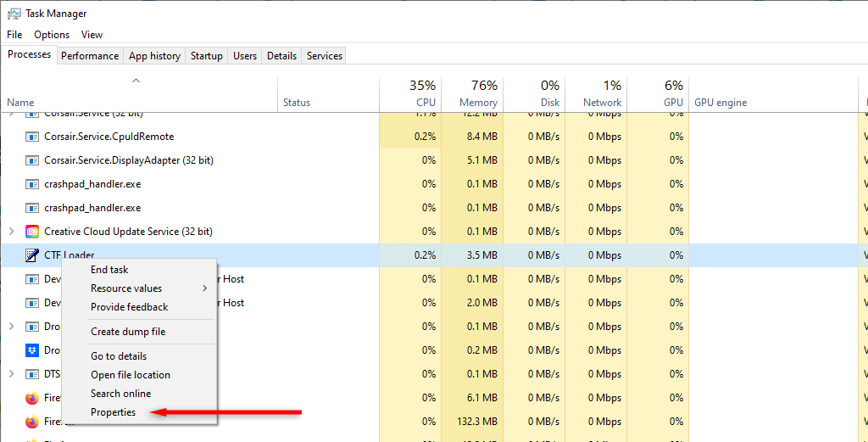The image size is (868, 442).
Task: Click the Creative Cloud Update Service icon
Action: [x=32, y=232]
